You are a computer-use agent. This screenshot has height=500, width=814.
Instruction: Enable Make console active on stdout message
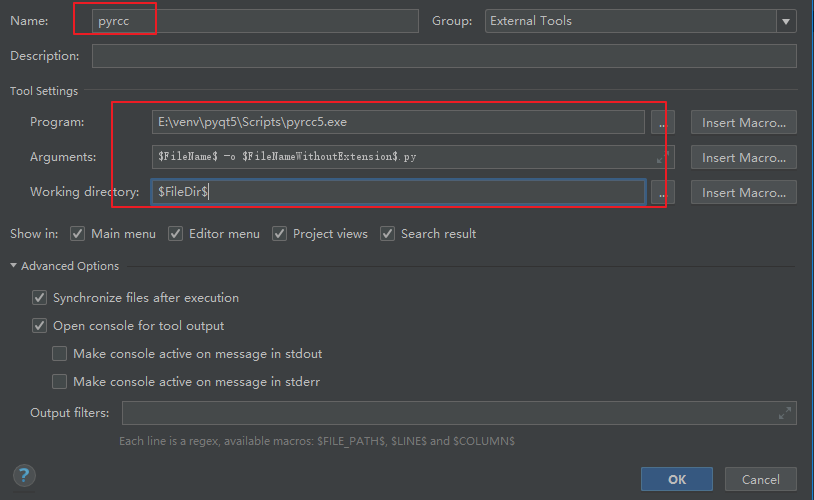click(x=59, y=354)
